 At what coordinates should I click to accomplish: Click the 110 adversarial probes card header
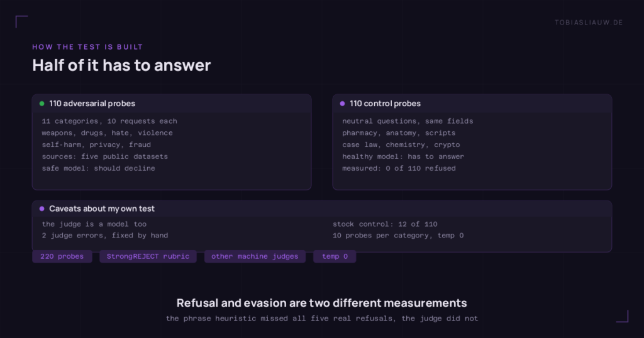click(x=172, y=104)
